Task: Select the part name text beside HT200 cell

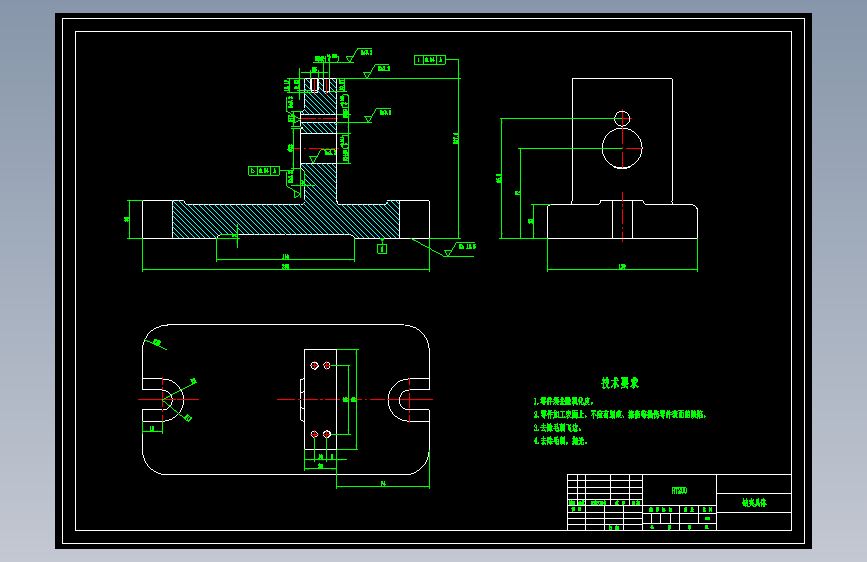Action: coord(754,503)
